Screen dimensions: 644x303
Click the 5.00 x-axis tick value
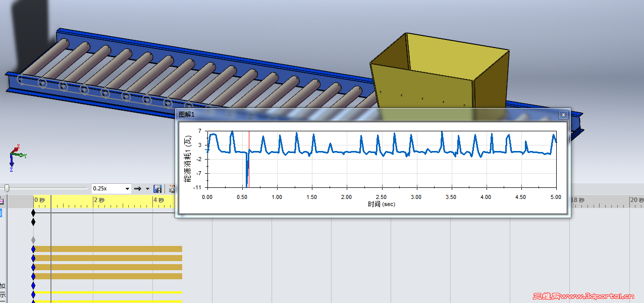coord(555,197)
